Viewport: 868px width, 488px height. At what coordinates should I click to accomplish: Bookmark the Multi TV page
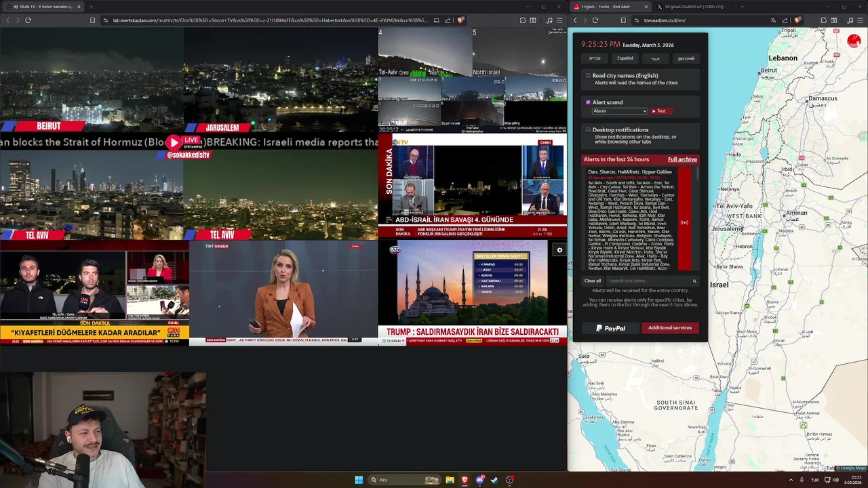(92, 20)
